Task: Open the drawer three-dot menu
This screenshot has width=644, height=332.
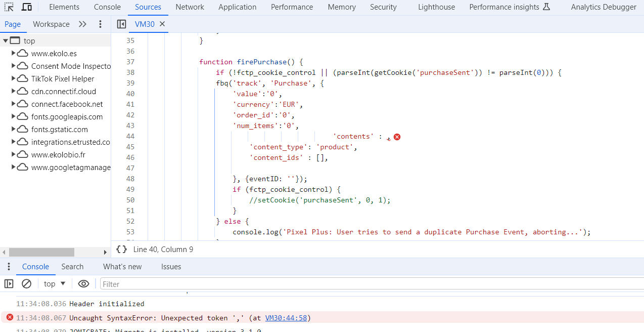Action: 9,267
